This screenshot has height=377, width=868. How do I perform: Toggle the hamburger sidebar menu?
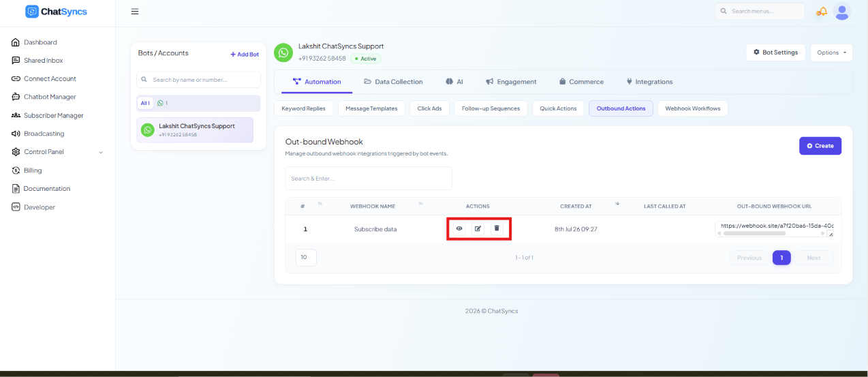[135, 12]
